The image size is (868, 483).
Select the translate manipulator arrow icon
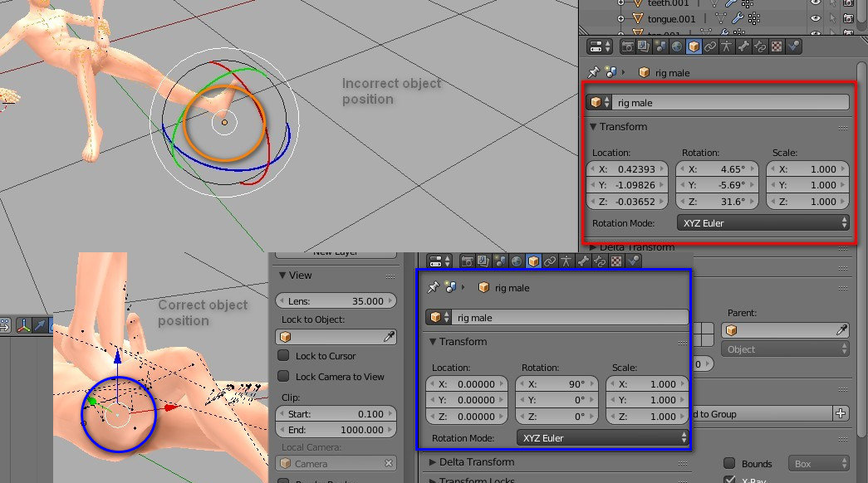[41, 325]
